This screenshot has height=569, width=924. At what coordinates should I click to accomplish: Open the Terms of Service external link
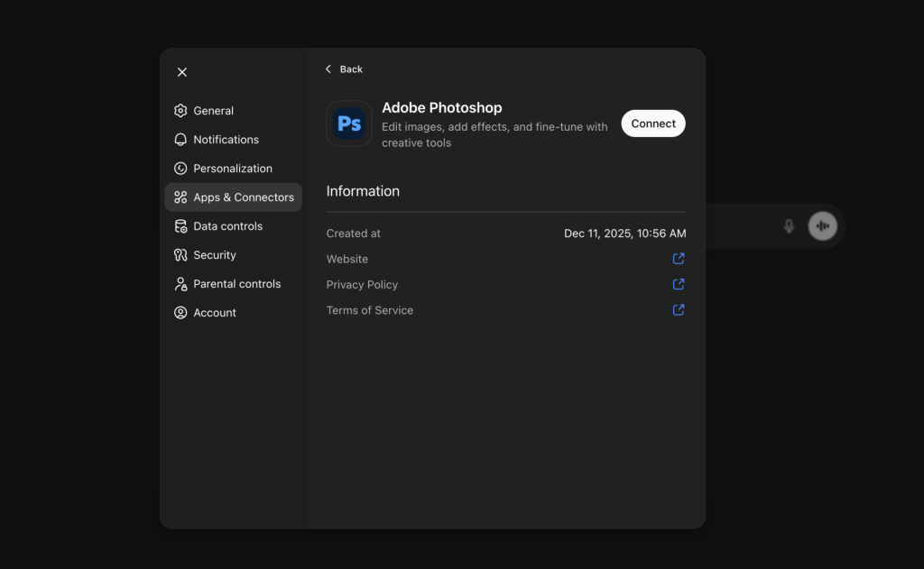pos(679,310)
